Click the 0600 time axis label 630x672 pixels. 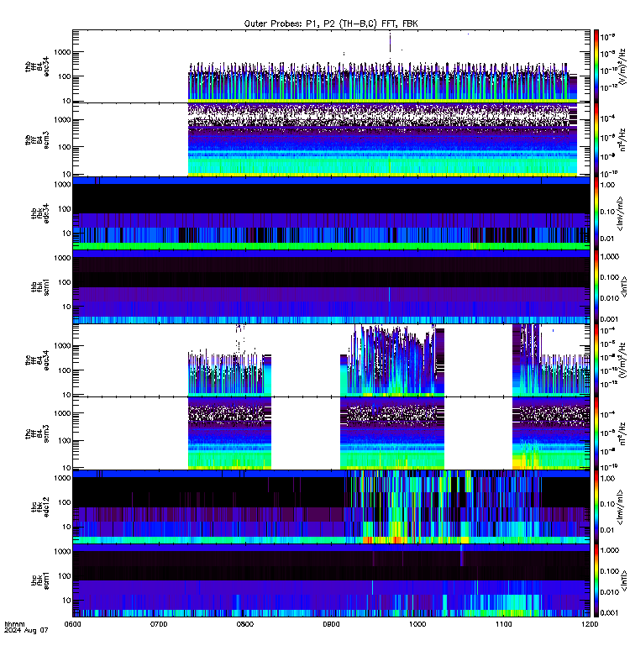(x=72, y=624)
